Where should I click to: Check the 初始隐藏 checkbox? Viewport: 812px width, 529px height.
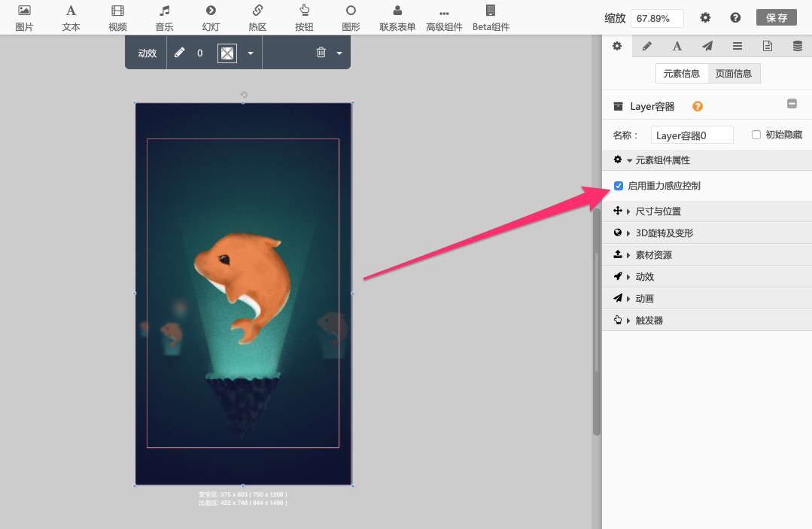(x=756, y=135)
